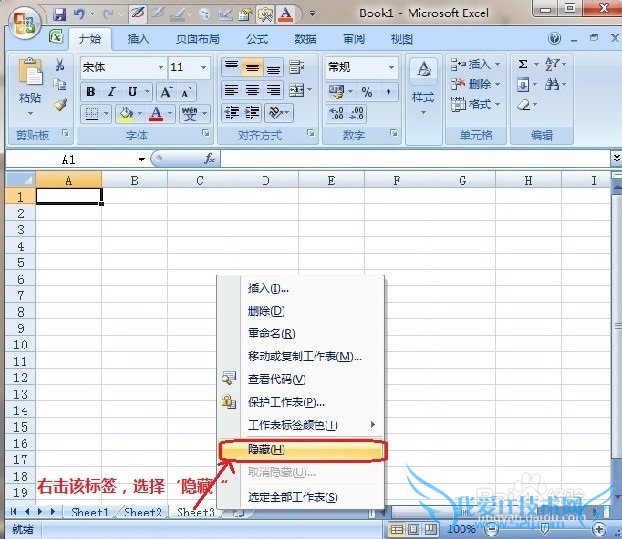Click the AutoSum sigma icon

[523, 64]
